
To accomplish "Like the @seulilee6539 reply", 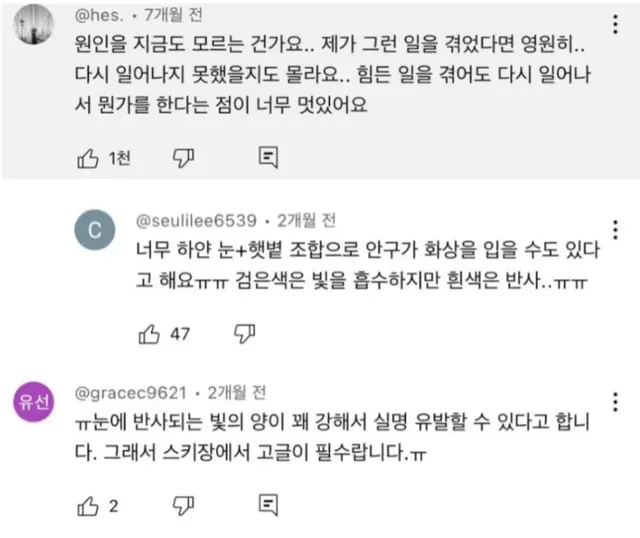I will [x=149, y=334].
